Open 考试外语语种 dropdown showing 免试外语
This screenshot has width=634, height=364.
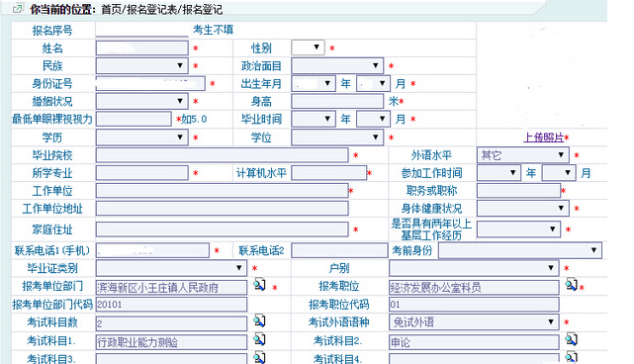click(x=474, y=322)
